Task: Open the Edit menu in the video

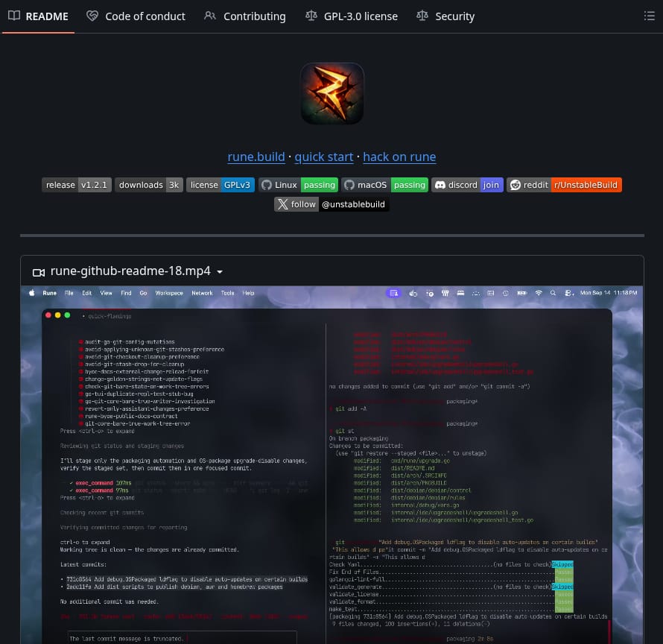Action: pos(87,293)
